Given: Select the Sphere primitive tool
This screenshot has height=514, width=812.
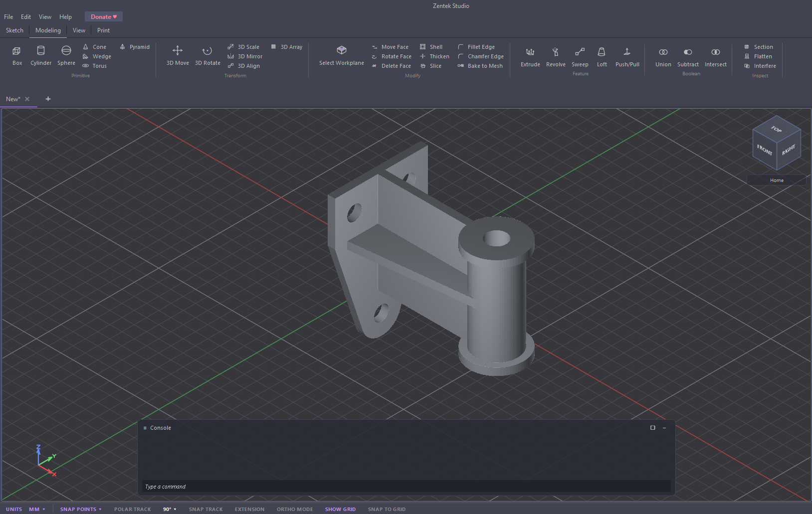Looking at the screenshot, I should point(66,55).
